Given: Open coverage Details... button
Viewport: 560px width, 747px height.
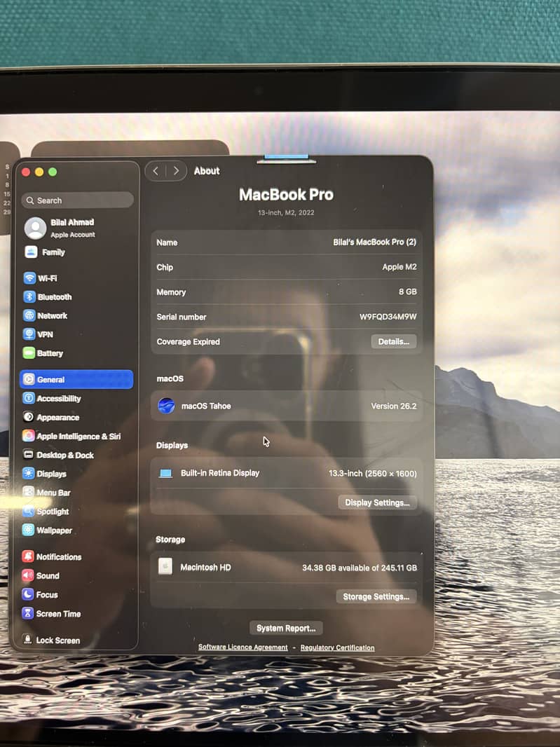Looking at the screenshot, I should pyautogui.click(x=394, y=341).
